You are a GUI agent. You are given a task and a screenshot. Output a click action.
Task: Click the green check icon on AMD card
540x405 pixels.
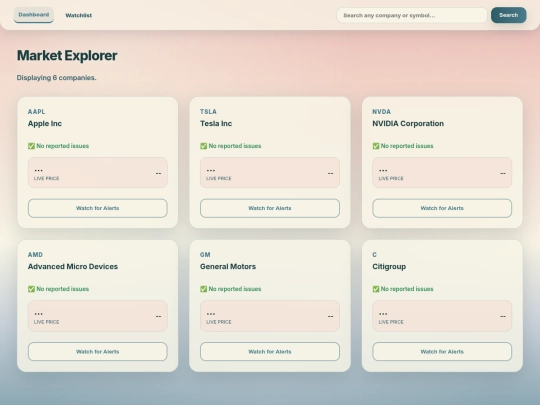(x=31, y=289)
